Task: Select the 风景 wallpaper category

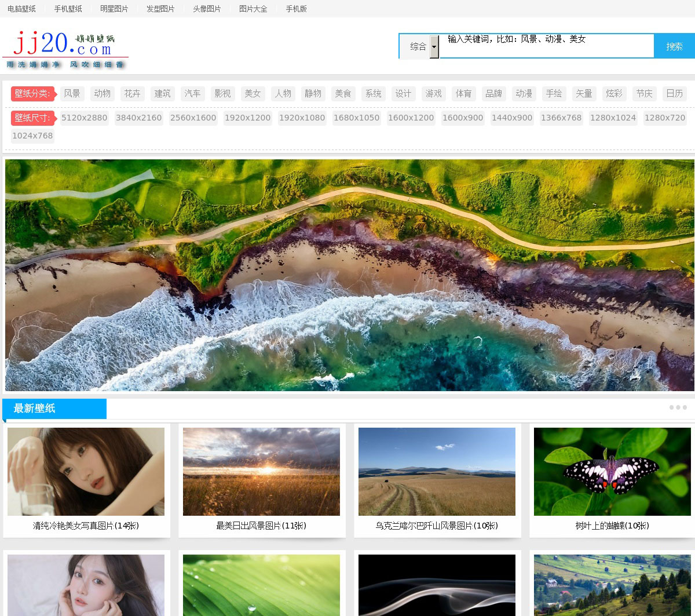Action: coord(72,94)
